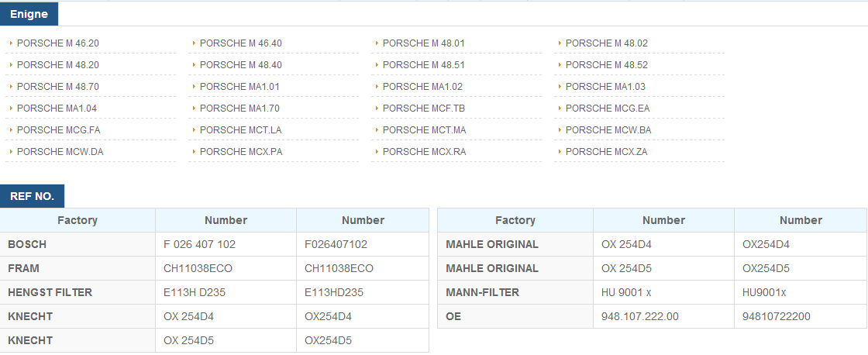The height and width of the screenshot is (355, 868).
Task: Click orange arrow beside PORSCHE MA1.70
Action: [x=195, y=108]
